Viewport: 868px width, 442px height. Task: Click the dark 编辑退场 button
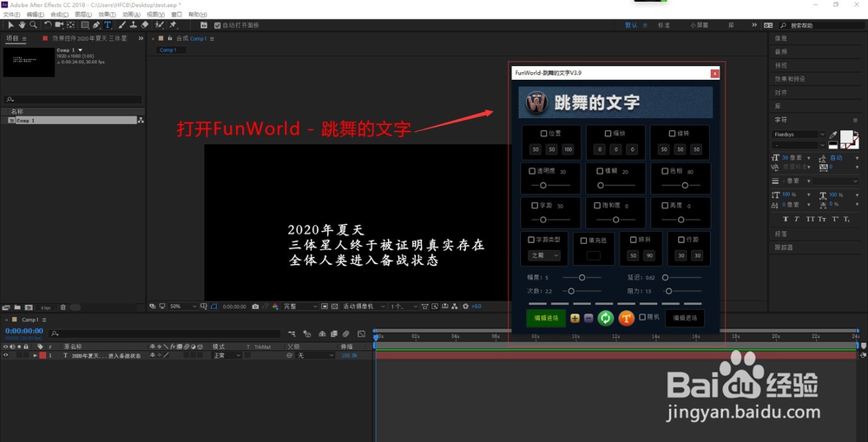685,318
